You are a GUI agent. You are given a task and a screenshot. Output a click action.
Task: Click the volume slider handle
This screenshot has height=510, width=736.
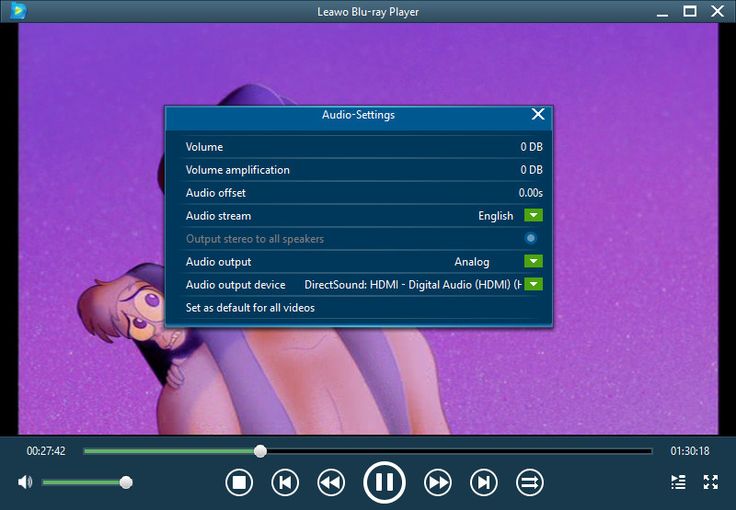(126, 482)
